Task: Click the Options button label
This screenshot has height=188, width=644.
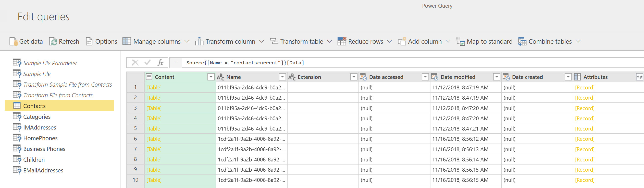Action: tap(106, 41)
